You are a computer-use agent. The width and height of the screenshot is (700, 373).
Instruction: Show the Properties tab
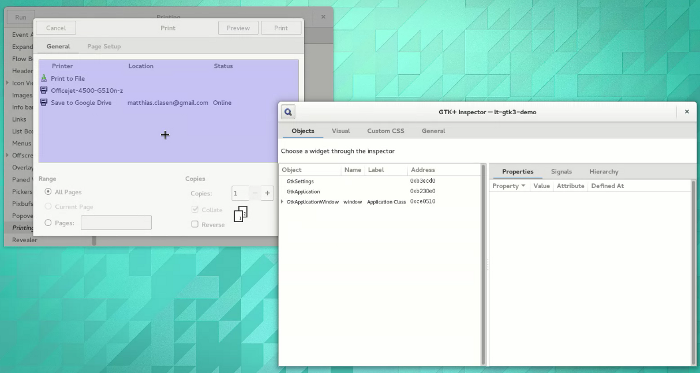[518, 172]
